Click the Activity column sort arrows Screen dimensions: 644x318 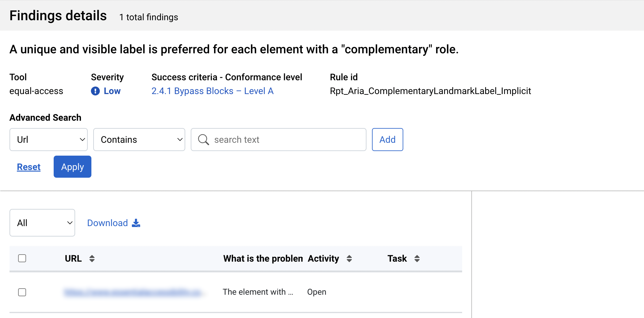[x=349, y=259]
